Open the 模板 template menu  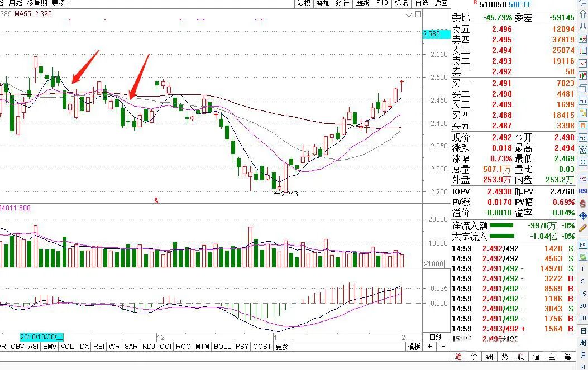[x=414, y=347]
